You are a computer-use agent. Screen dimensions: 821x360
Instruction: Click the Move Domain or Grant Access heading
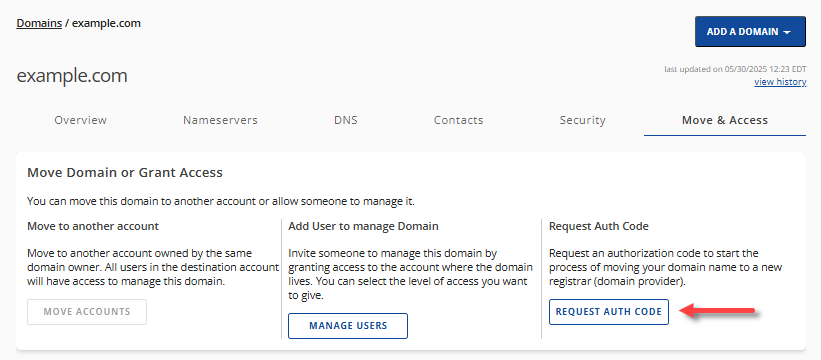coord(125,173)
